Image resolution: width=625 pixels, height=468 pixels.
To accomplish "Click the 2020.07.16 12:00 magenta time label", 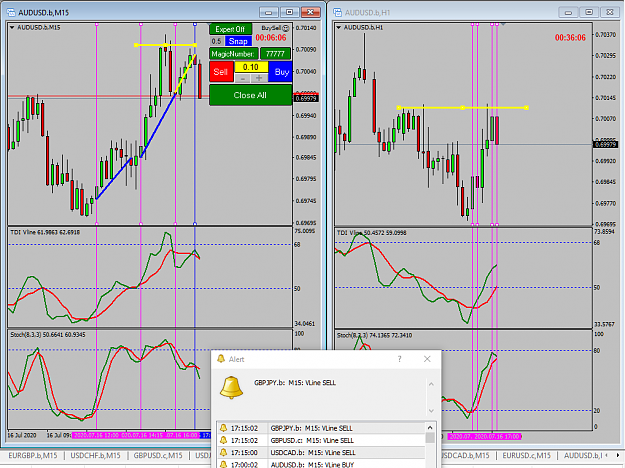I will pos(97,435).
